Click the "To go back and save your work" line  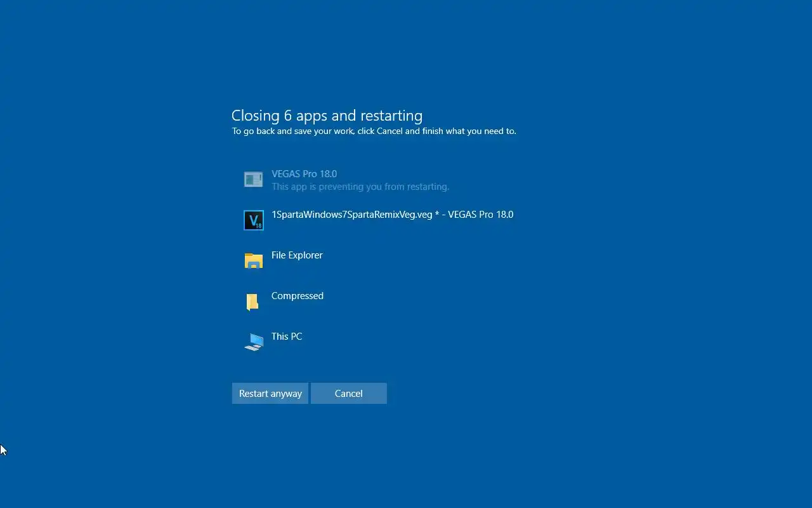pos(374,131)
